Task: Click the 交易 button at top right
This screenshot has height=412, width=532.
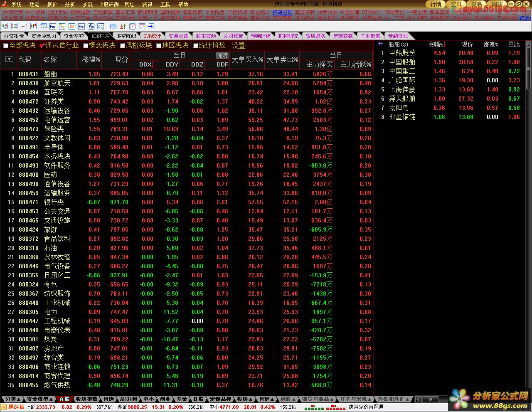Action: tap(476, 4)
